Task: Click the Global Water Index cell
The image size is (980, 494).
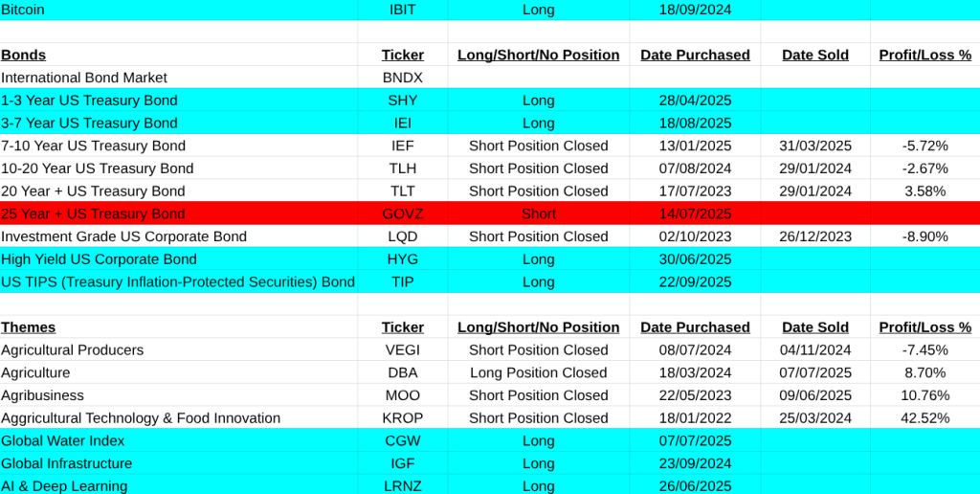Action: click(x=63, y=441)
